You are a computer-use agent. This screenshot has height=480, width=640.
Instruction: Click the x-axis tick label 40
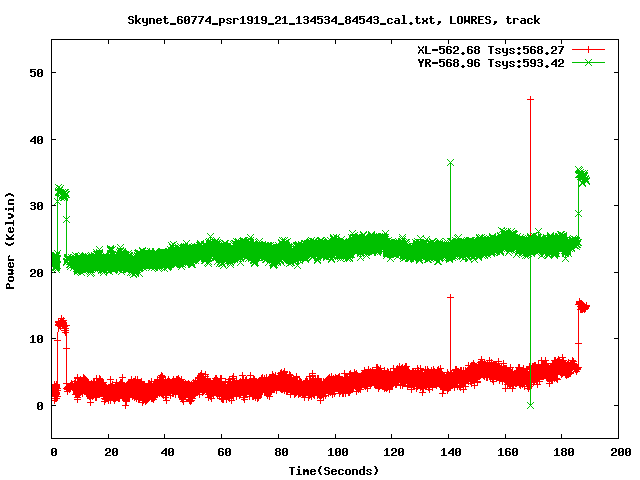click(167, 452)
